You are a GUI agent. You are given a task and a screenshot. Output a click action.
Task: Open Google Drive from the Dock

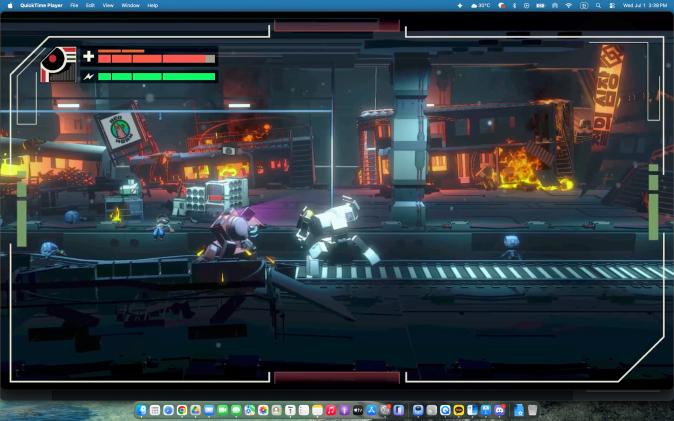[196, 410]
